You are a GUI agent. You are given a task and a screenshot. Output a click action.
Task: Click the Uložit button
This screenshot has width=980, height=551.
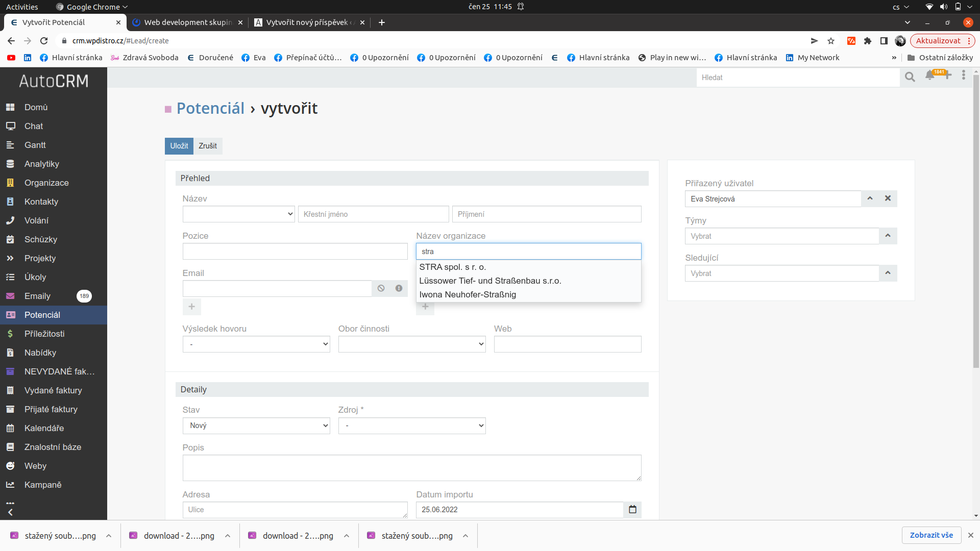tap(178, 145)
